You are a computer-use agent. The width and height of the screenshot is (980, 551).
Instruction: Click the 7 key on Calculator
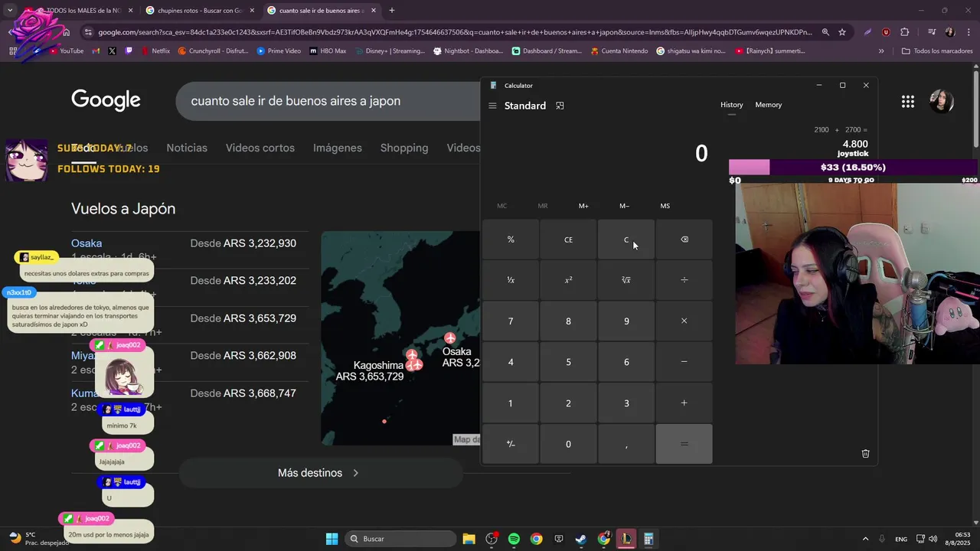[511, 321]
